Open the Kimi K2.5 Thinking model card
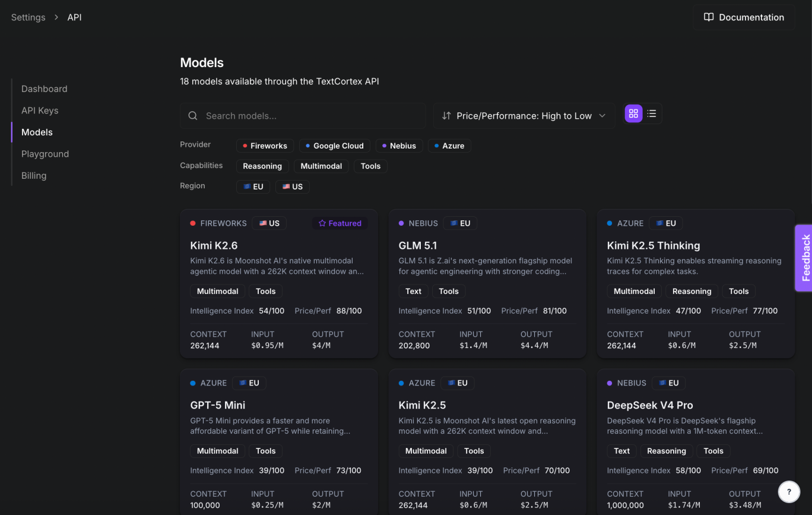The height and width of the screenshot is (515, 812). (x=696, y=284)
